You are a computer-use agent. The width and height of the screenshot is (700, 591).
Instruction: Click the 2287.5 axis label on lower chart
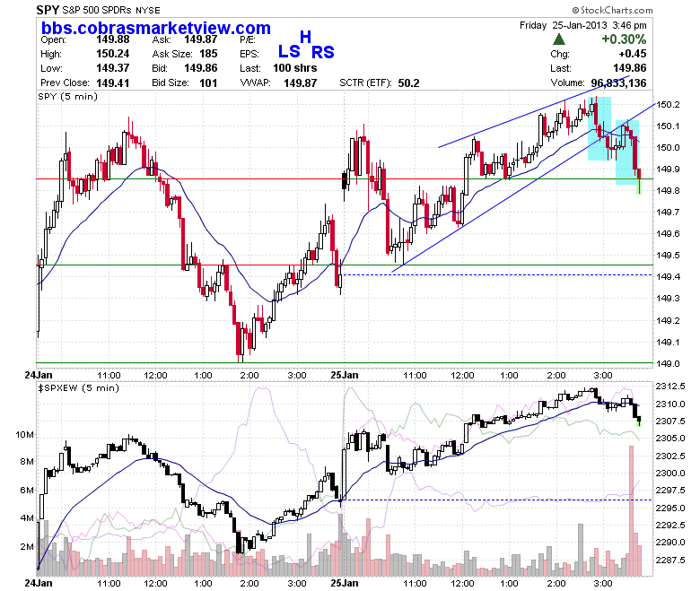pos(670,560)
